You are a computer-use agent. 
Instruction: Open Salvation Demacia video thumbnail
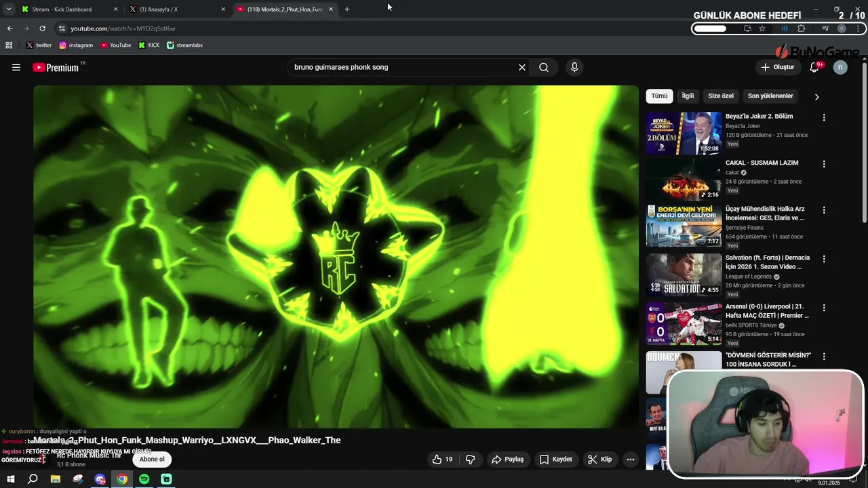684,274
